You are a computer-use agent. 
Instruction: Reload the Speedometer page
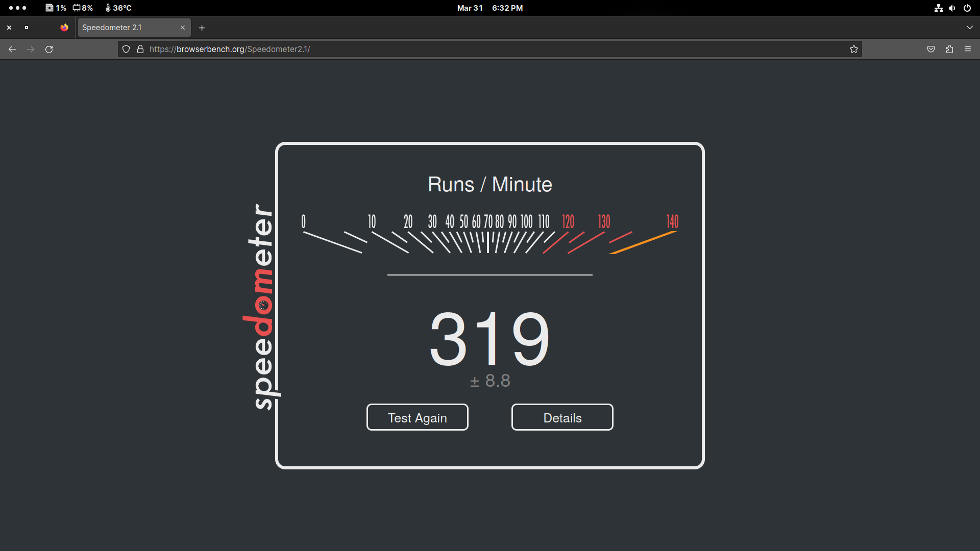[x=49, y=49]
